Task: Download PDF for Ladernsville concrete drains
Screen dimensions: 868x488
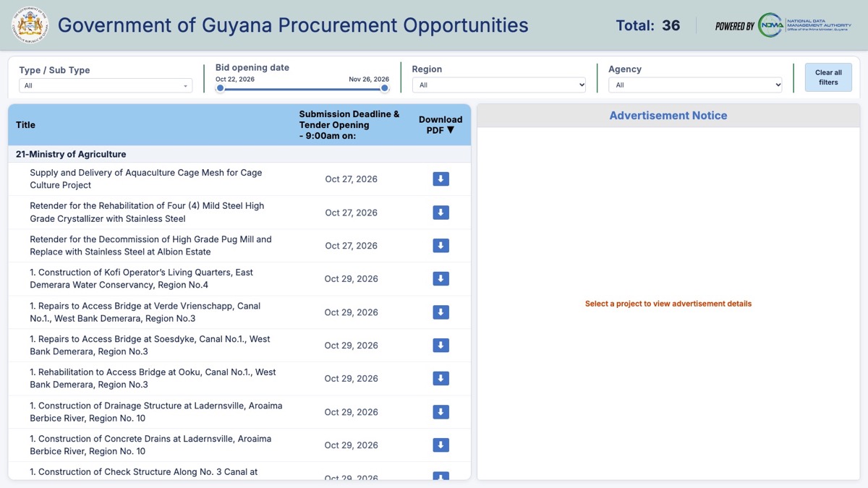Action: click(441, 445)
